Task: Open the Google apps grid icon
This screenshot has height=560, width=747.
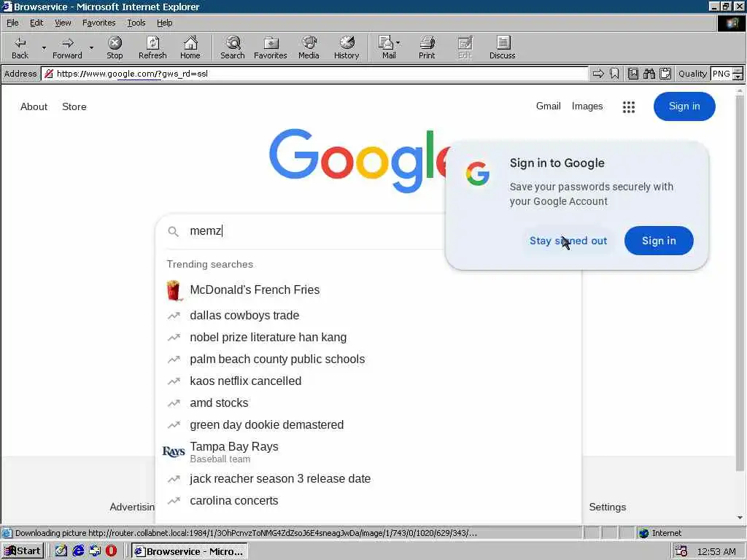Action: coord(629,106)
